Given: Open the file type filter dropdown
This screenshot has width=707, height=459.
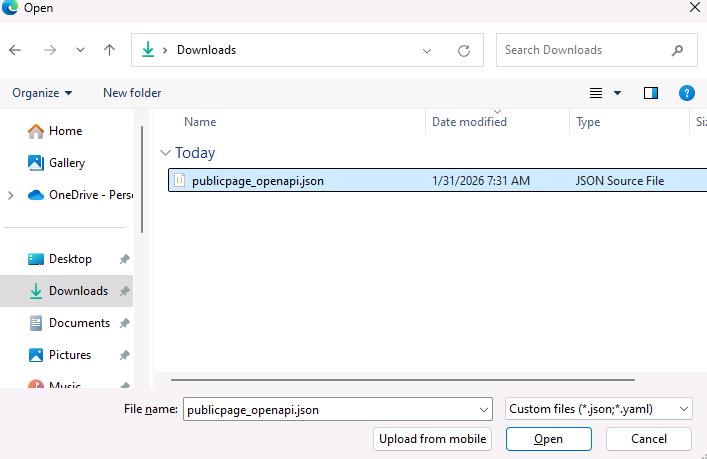Looking at the screenshot, I should tap(598, 409).
